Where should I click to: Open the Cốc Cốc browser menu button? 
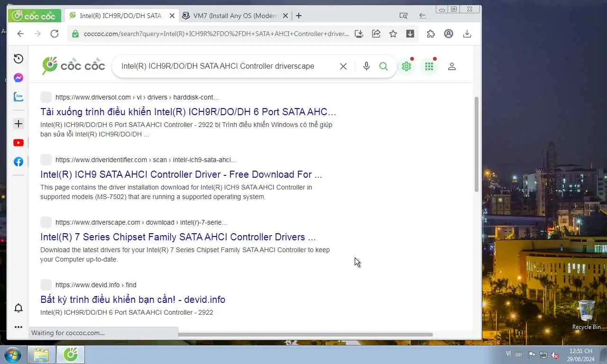(34, 16)
